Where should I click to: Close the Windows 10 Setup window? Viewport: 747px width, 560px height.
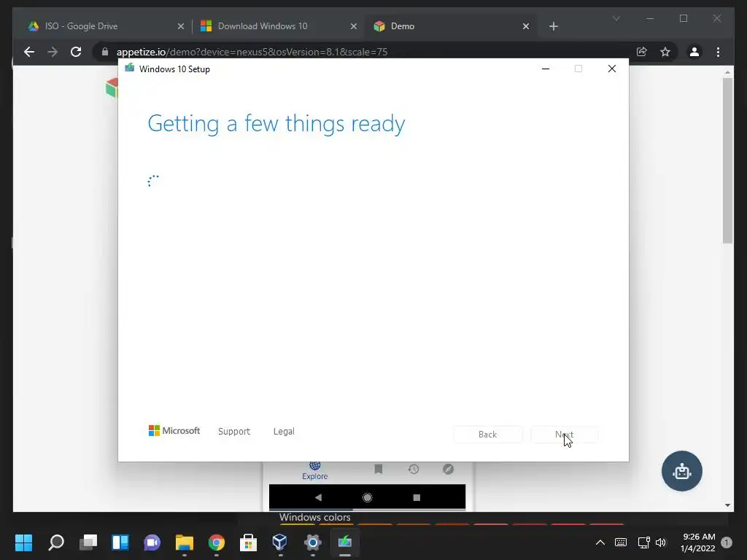(x=612, y=69)
